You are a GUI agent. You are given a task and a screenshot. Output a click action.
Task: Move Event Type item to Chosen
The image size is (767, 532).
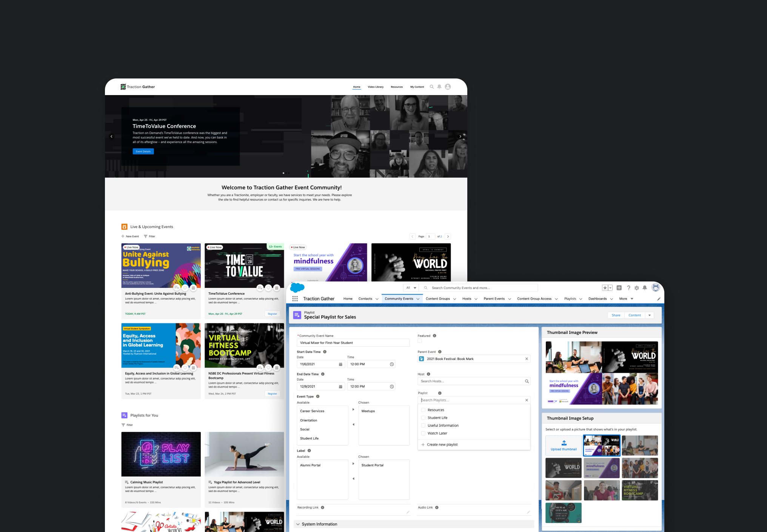[353, 409]
